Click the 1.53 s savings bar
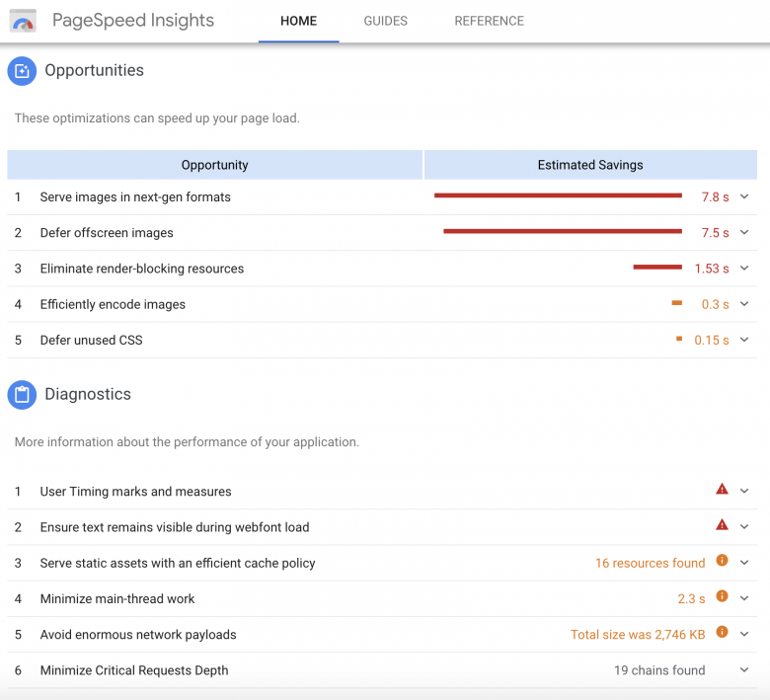The image size is (770, 700). [657, 268]
